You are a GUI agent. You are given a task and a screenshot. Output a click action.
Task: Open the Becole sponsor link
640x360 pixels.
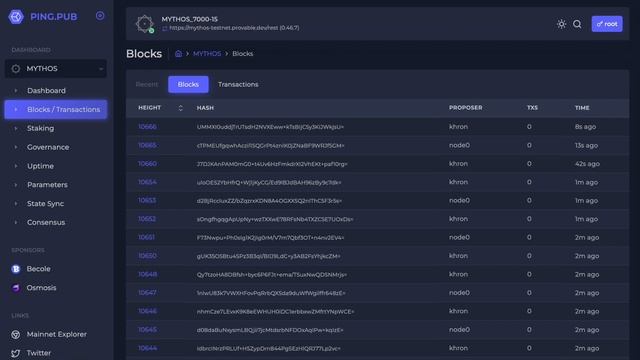(x=39, y=269)
